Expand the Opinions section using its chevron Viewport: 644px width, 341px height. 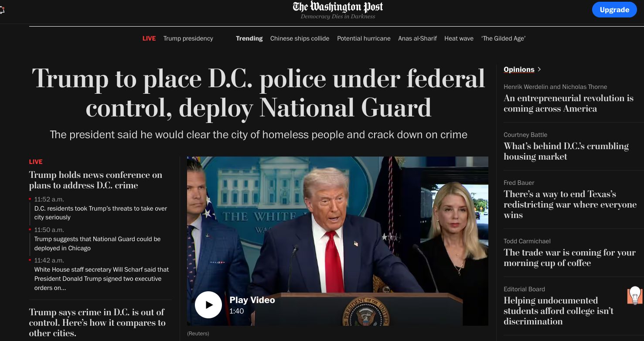(x=539, y=69)
